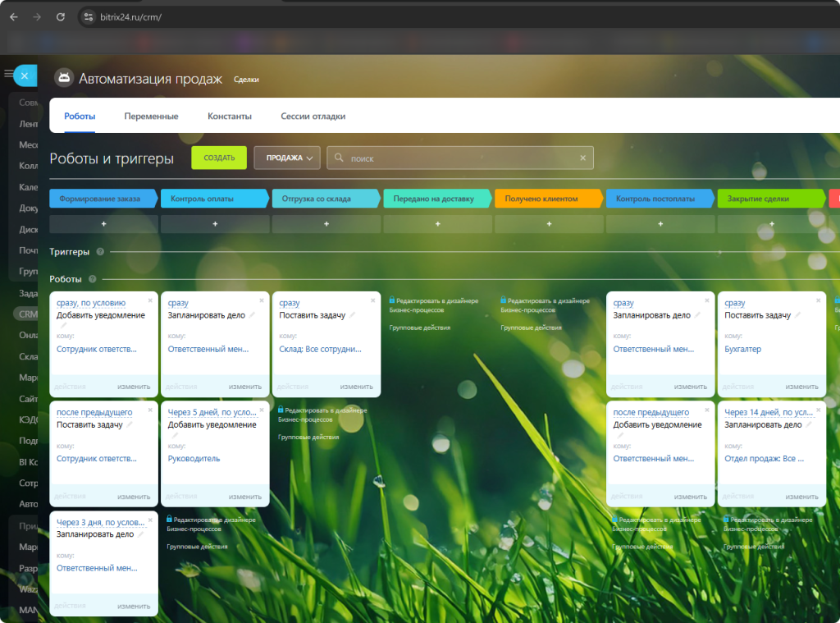This screenshot has width=840, height=623.
Task: Click the pencil icon beside Запланировать дело for Отдел продаж
Action: [x=808, y=424]
